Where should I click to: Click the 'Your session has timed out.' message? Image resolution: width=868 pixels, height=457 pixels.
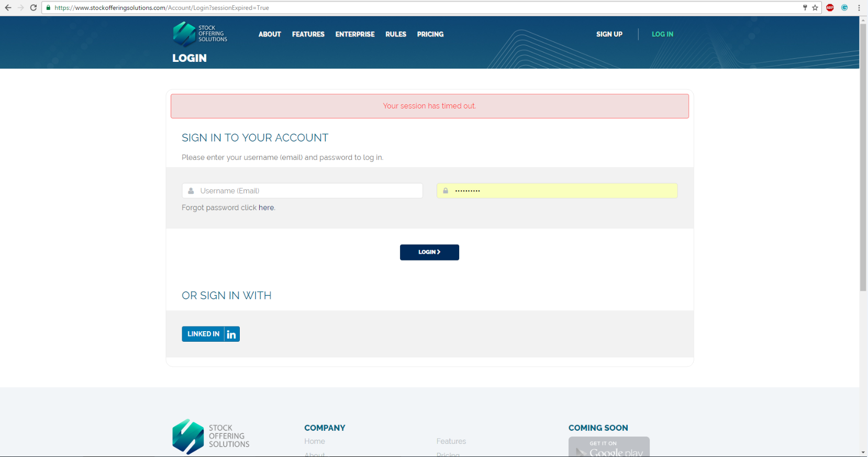(x=429, y=106)
